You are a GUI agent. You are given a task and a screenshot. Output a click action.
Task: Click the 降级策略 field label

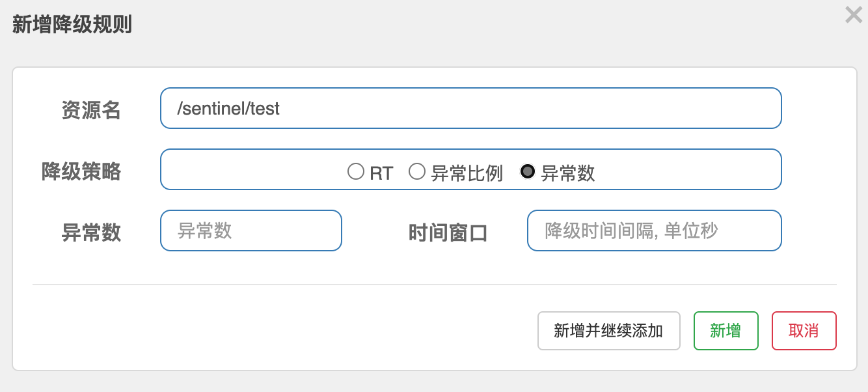tap(81, 171)
